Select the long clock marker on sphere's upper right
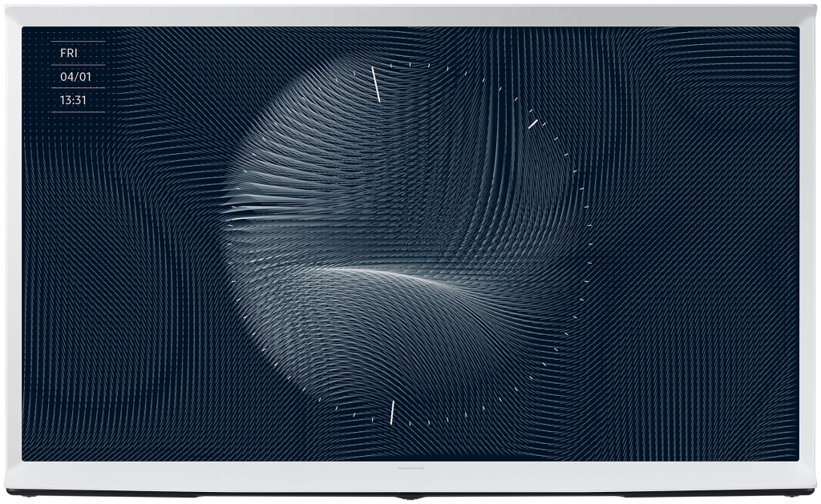This screenshot has width=821, height=504. click(x=532, y=124)
